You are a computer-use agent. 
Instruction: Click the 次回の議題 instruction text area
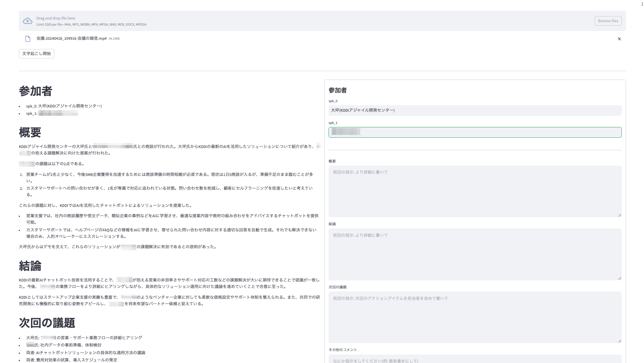pyautogui.click(x=475, y=317)
